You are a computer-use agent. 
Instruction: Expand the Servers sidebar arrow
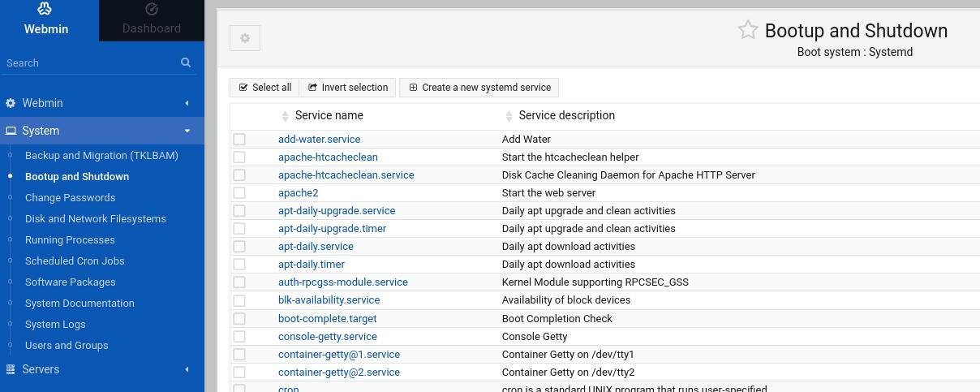tap(187, 369)
